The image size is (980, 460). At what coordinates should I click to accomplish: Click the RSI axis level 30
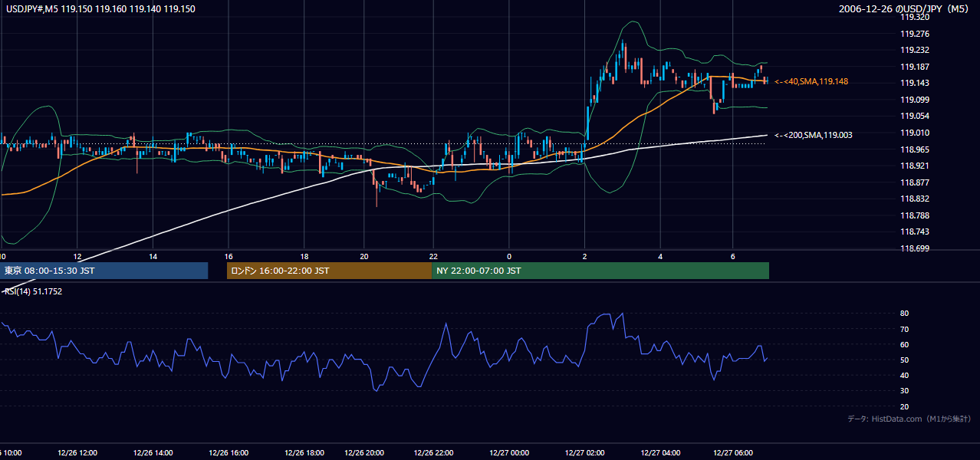pos(904,391)
